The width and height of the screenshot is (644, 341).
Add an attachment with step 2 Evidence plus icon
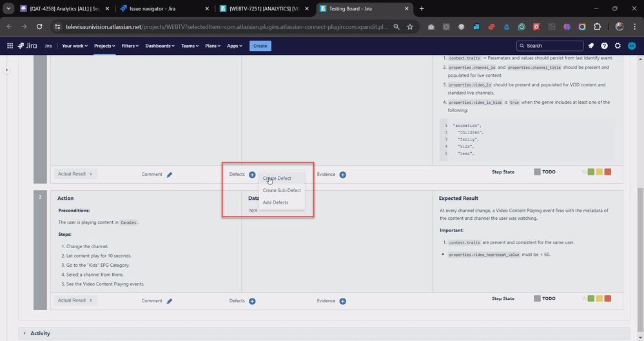[x=342, y=301]
